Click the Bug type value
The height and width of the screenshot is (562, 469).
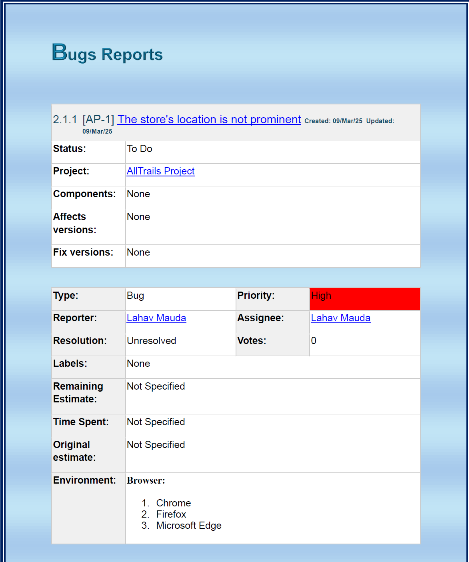pyautogui.click(x=135, y=296)
